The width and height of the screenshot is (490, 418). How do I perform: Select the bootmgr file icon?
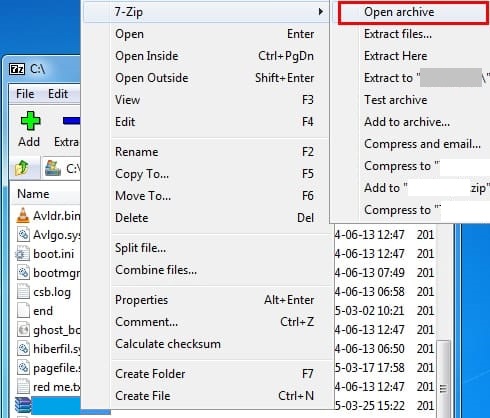coord(23,273)
